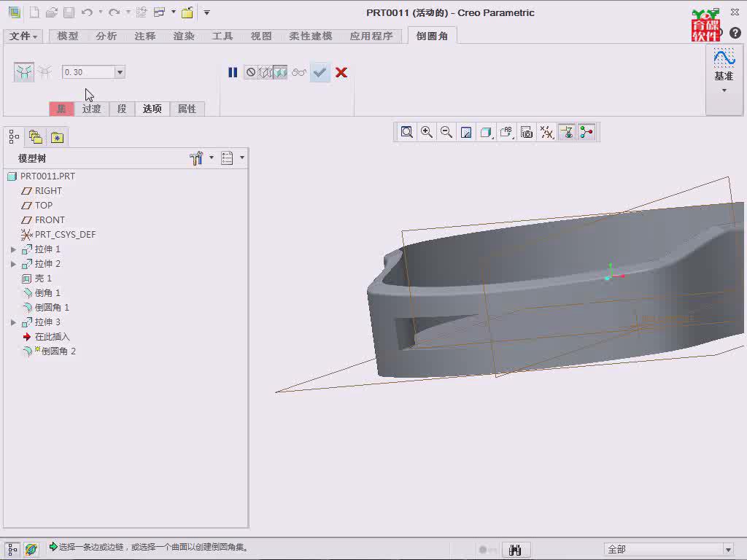Open the display style cube icon
This screenshot has height=560, width=747.
(487, 132)
